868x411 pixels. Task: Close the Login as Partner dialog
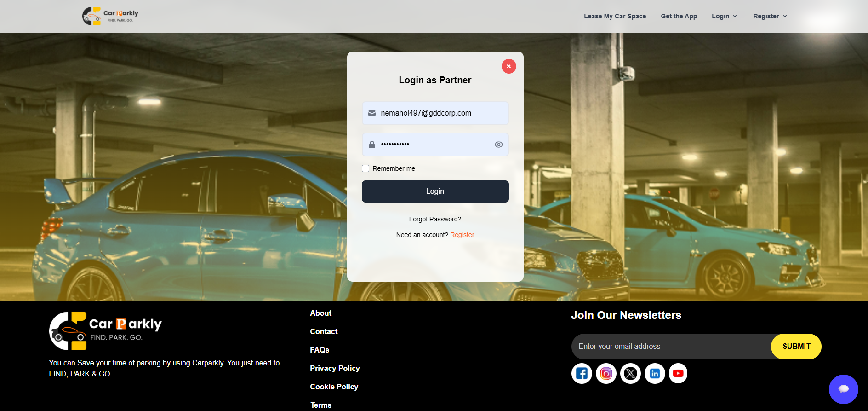[x=508, y=66]
